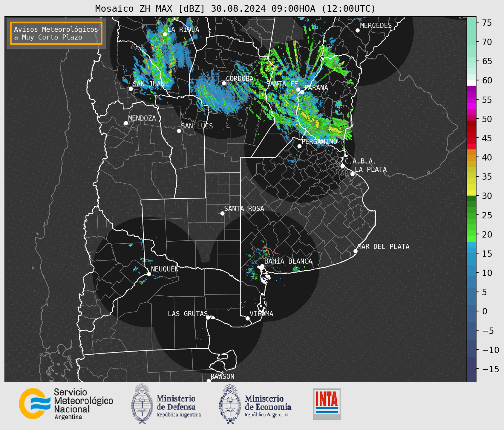Click the Santa Rosa city marker dot
Screen dimensions: 504x430
click(x=222, y=214)
